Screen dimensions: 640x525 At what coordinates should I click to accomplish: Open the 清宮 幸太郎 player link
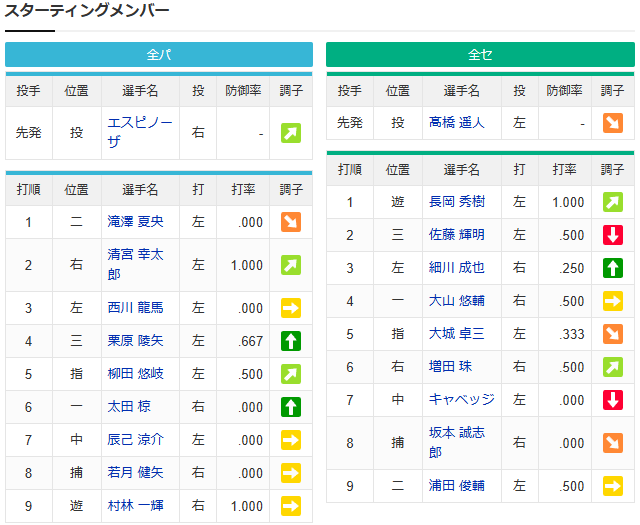[x=135, y=265]
